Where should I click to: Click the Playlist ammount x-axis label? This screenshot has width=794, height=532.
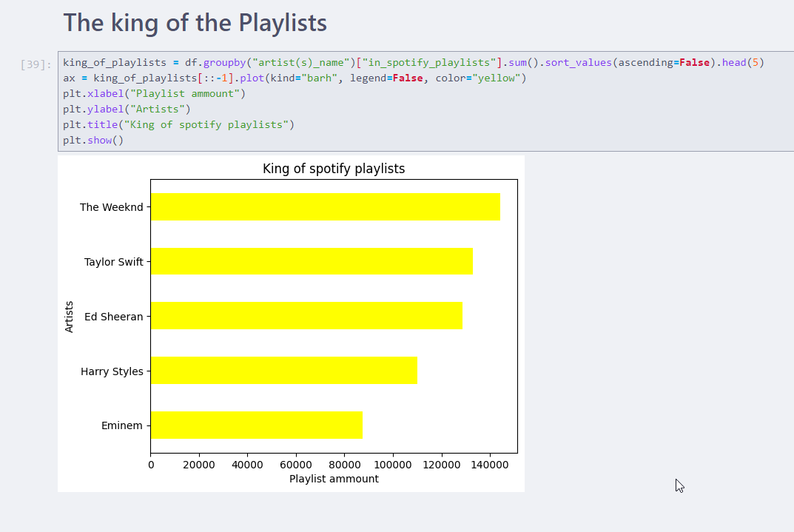pos(334,479)
